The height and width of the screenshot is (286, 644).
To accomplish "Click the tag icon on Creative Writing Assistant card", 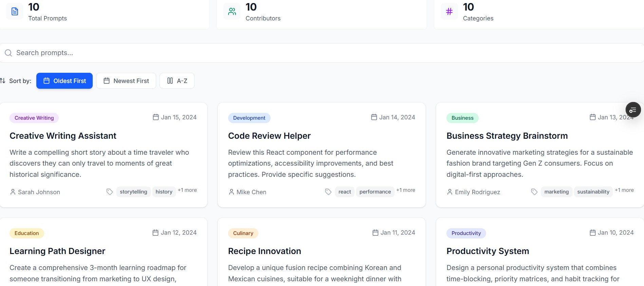I will [110, 192].
